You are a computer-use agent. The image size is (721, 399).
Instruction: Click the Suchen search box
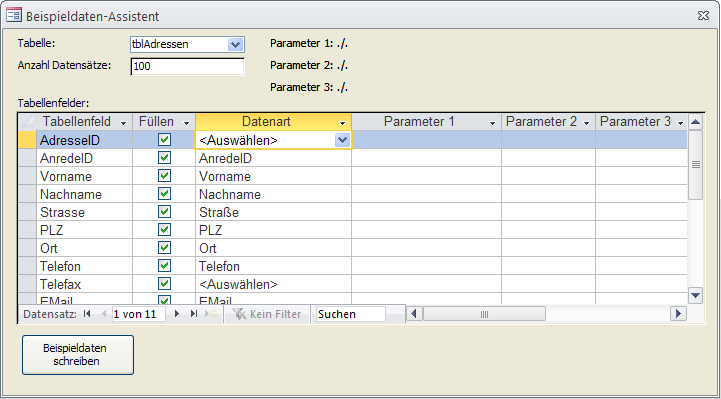coord(350,314)
